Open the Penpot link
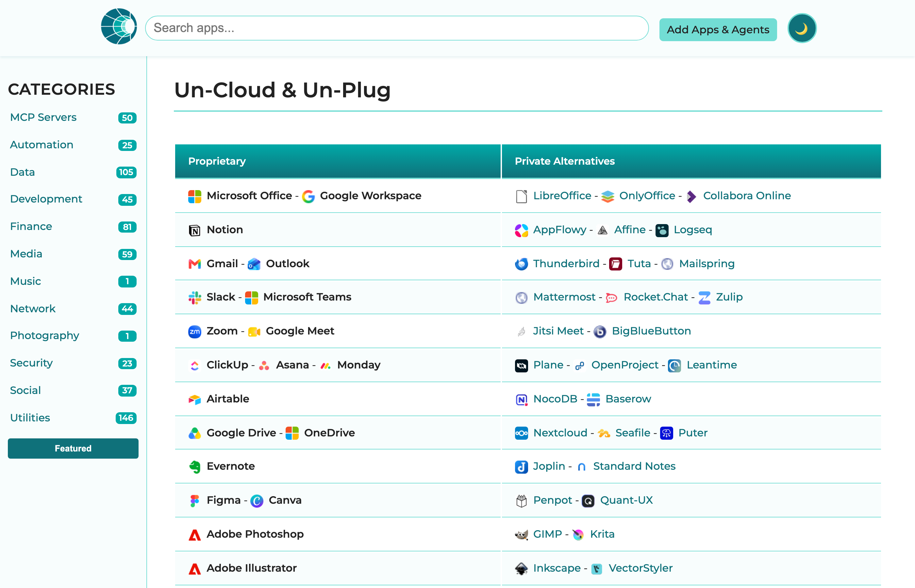The height and width of the screenshot is (588, 915). pos(553,500)
